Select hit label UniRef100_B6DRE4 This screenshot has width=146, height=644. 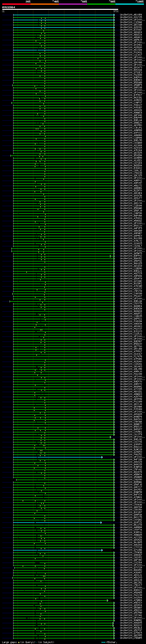coord(131,306)
